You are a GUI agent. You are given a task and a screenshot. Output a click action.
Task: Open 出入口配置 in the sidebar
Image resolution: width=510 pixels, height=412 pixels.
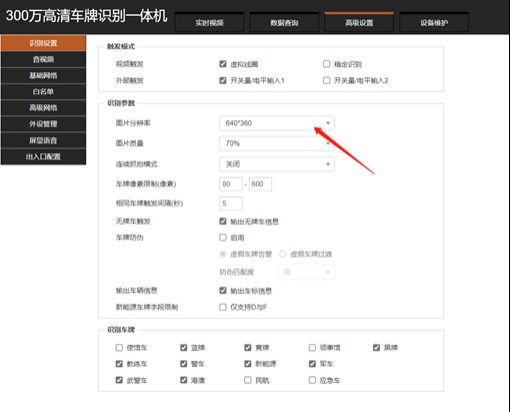point(43,156)
